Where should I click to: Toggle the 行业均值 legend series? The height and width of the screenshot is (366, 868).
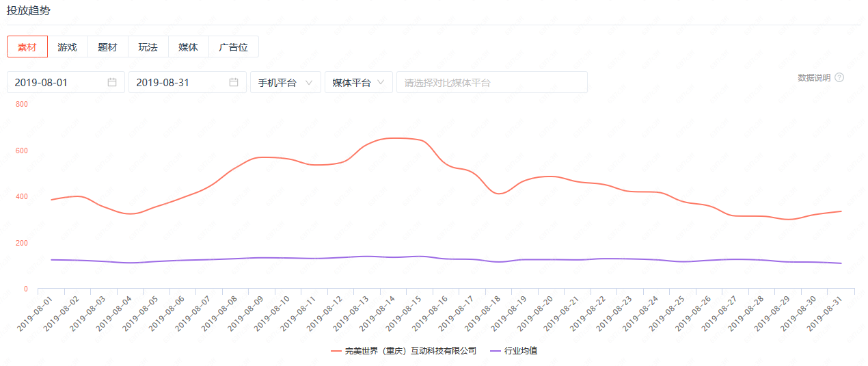click(x=514, y=351)
